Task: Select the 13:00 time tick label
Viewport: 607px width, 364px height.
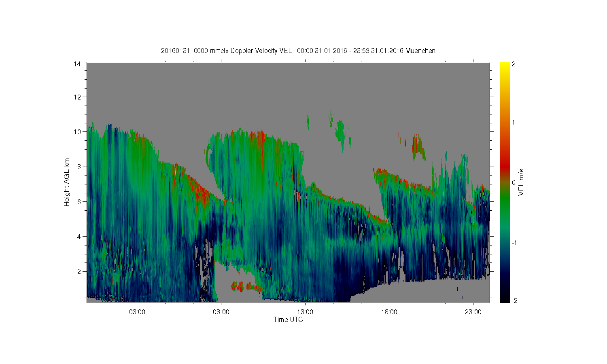Action: click(305, 312)
